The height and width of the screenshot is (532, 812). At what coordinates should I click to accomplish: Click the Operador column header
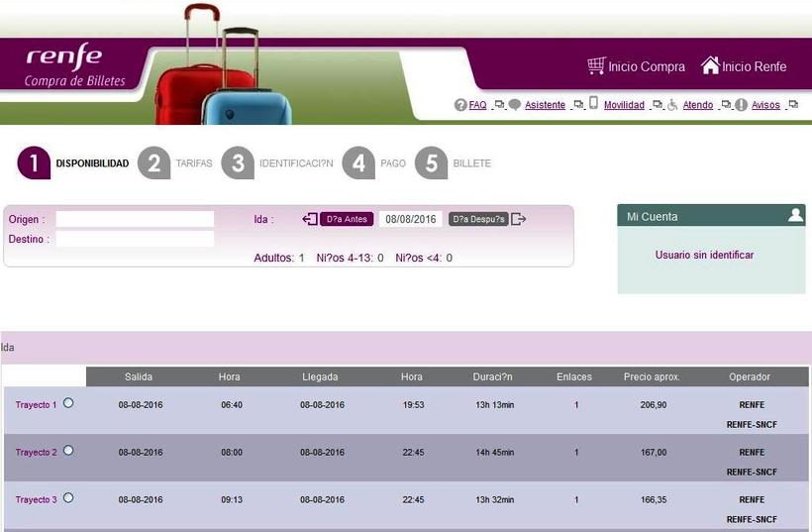click(x=750, y=376)
